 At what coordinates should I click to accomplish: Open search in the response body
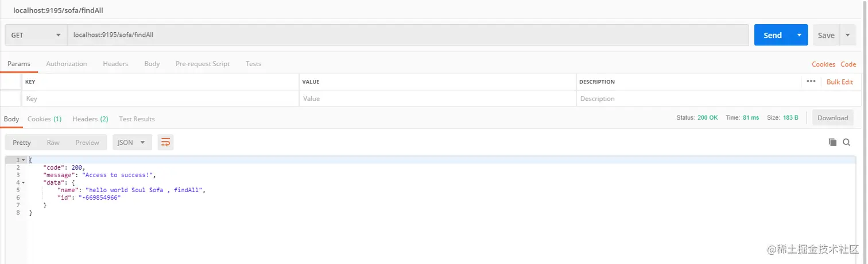click(x=846, y=142)
